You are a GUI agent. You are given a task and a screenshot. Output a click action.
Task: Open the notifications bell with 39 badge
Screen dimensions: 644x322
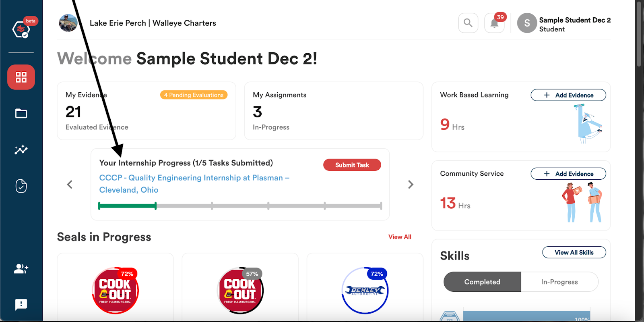(x=495, y=23)
